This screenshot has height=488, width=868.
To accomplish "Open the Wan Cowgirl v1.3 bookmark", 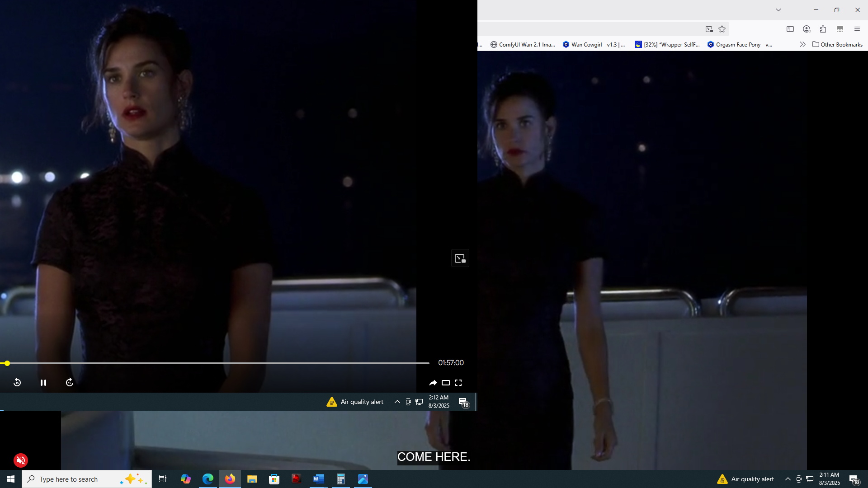I will [x=594, y=45].
